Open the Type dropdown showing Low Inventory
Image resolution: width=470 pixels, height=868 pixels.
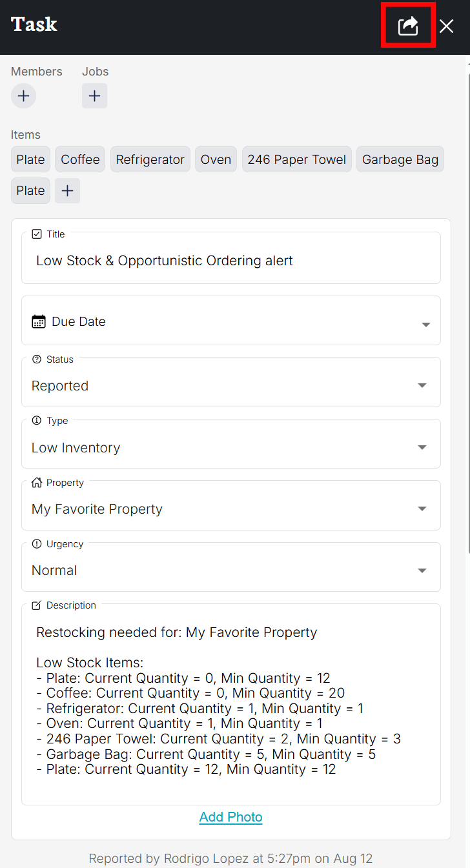[x=422, y=448]
